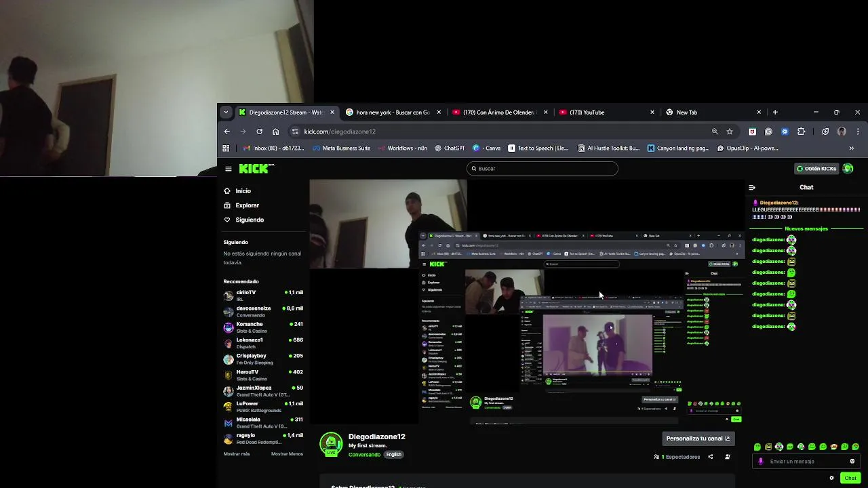Open the user avatar menu beside Obtén KICKs

point(848,169)
